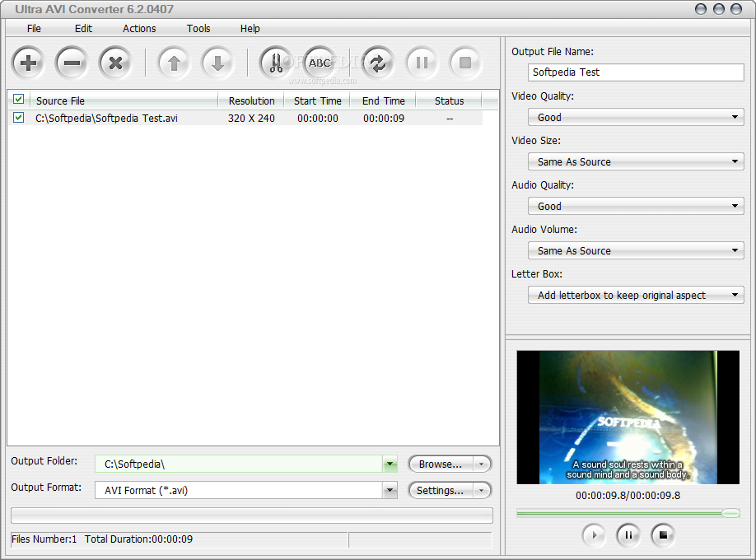
Task: Click the preview seek slider handle
Action: coord(731,513)
